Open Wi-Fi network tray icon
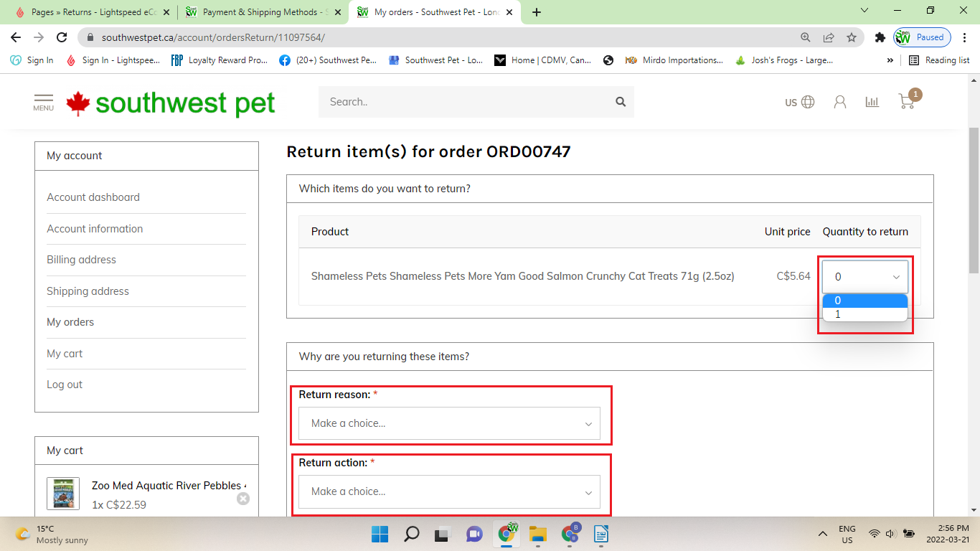The image size is (980, 551). coord(874,534)
